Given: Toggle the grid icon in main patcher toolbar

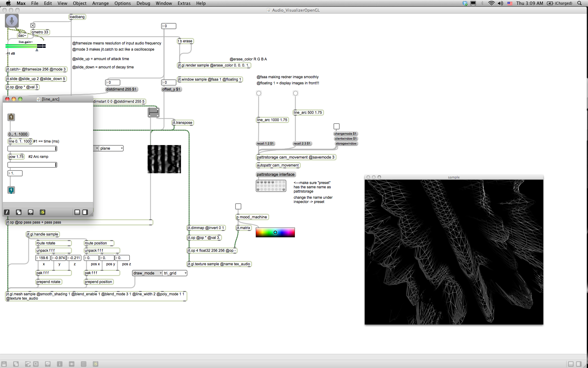Looking at the screenshot, I should (84, 364).
